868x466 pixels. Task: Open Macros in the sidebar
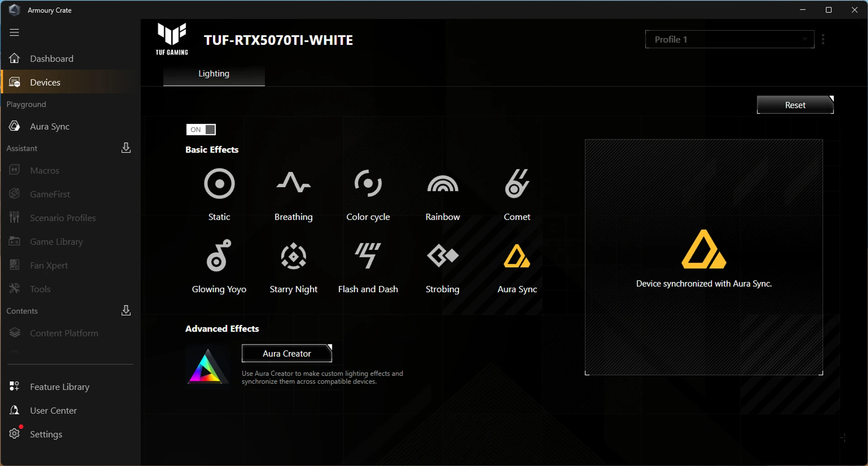click(x=71, y=170)
